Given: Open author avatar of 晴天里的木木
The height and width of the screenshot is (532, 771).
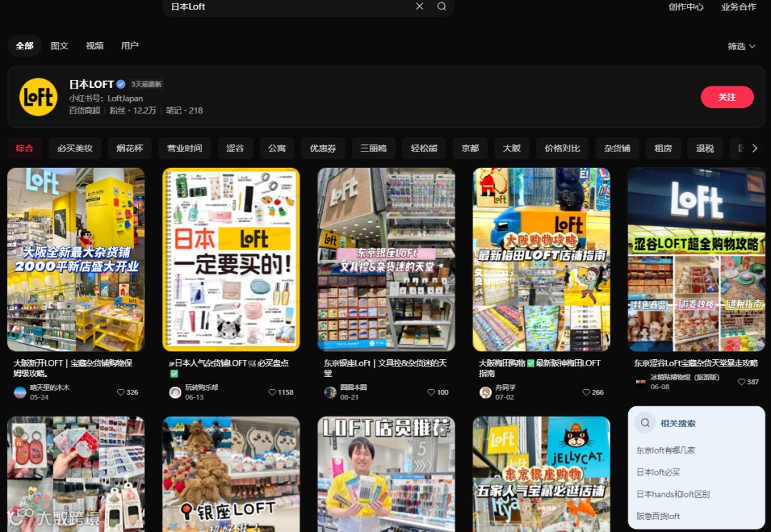Looking at the screenshot, I should pyautogui.click(x=20, y=392).
